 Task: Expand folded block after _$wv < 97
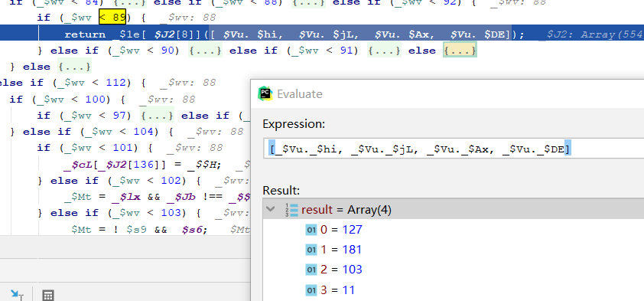158,115
